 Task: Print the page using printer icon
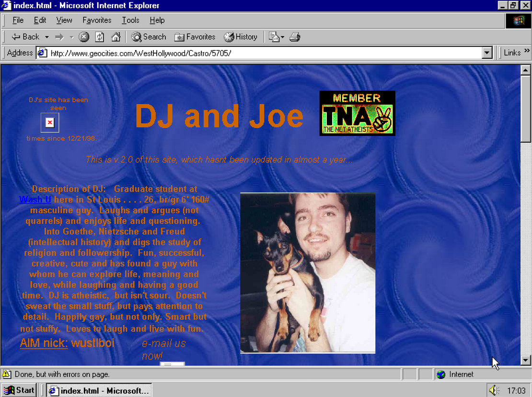[295, 37]
